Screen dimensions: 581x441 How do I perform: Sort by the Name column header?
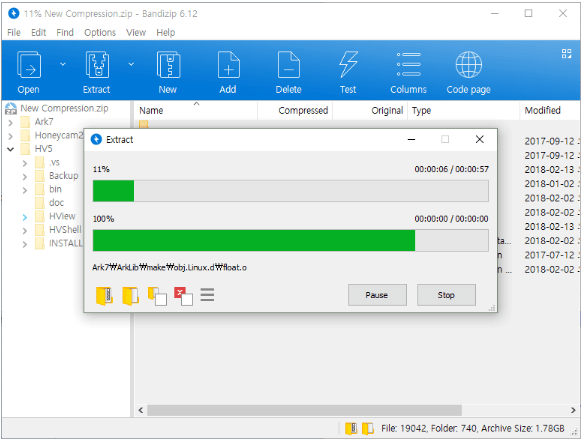196,110
